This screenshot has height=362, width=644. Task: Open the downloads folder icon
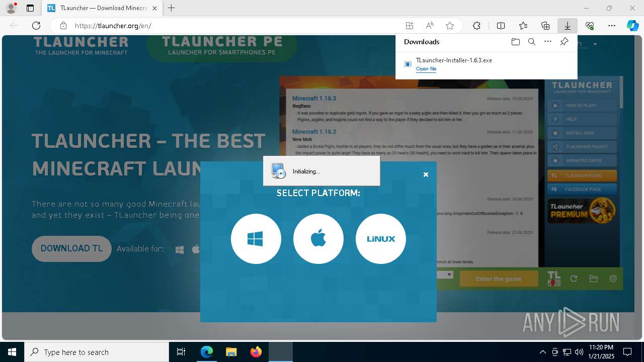pyautogui.click(x=515, y=42)
